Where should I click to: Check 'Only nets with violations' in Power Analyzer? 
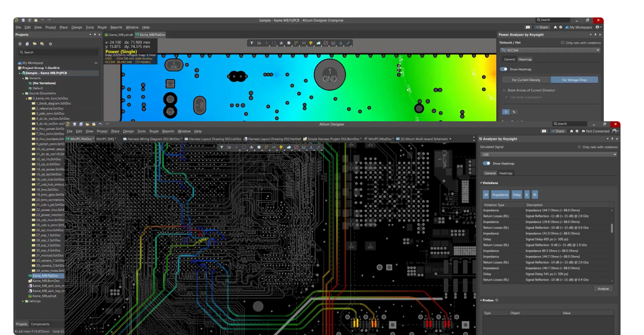[562, 43]
